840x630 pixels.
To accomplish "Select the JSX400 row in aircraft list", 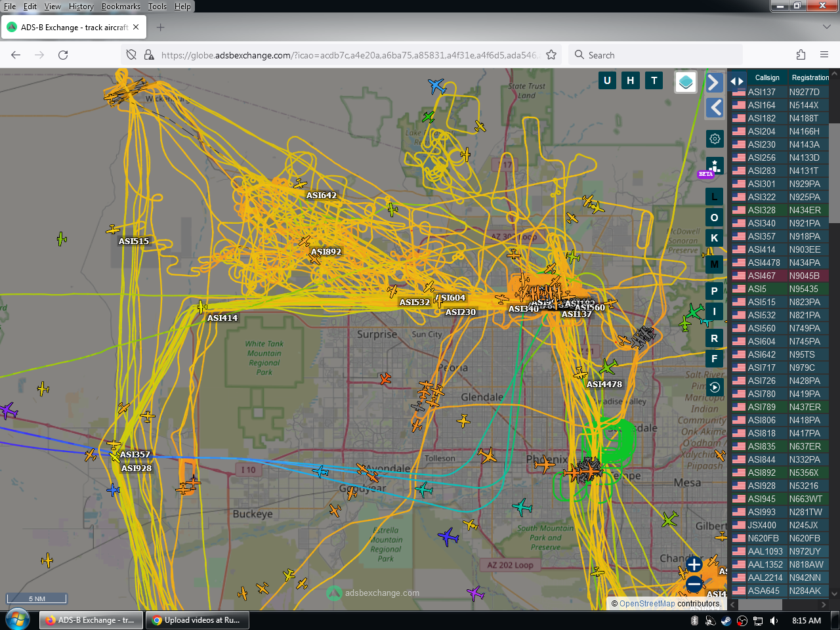I will pos(780,525).
